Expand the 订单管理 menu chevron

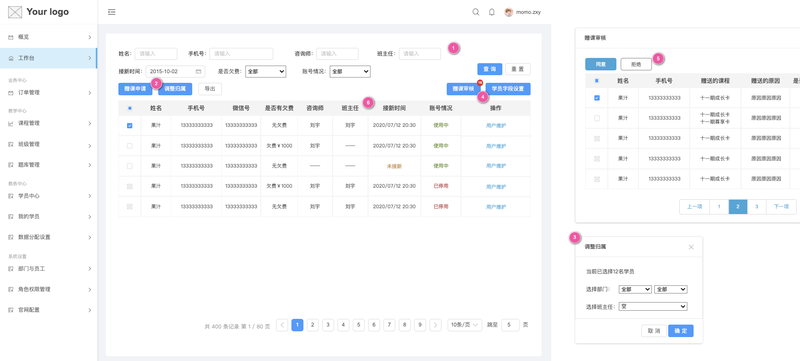[x=89, y=93]
